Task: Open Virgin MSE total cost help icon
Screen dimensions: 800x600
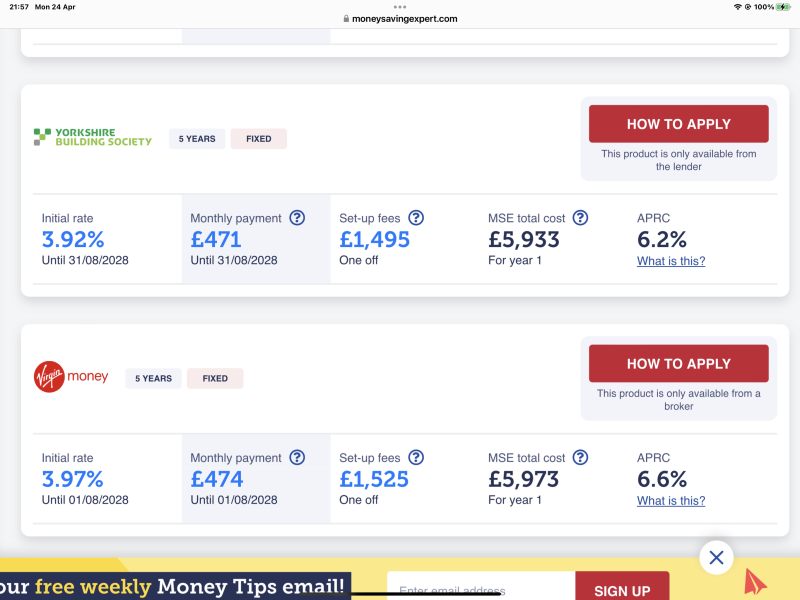Action: click(x=580, y=458)
